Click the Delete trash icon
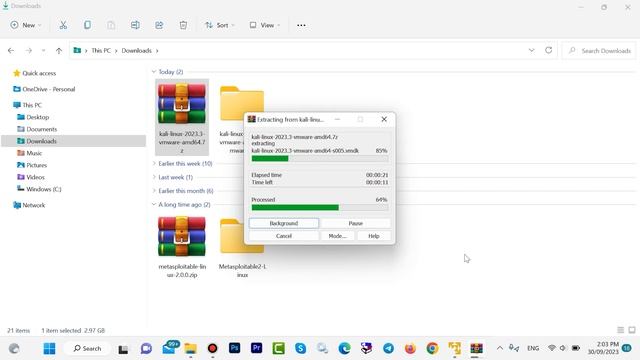 coord(183,25)
